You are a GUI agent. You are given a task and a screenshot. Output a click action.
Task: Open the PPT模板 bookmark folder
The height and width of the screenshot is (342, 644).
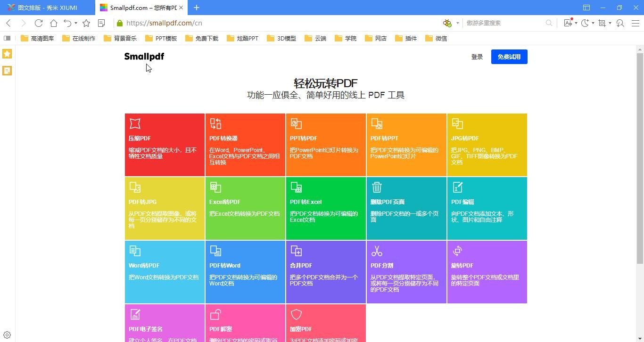(161, 38)
